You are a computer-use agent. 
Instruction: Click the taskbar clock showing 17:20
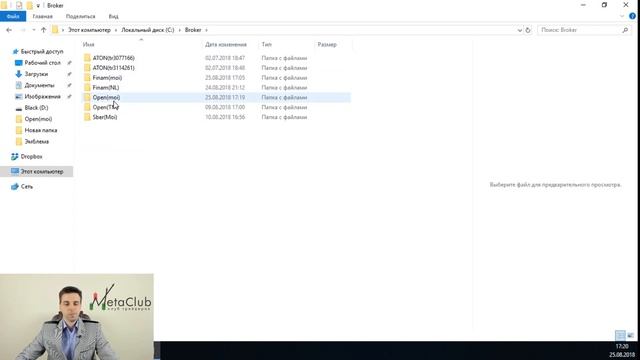pos(622,346)
